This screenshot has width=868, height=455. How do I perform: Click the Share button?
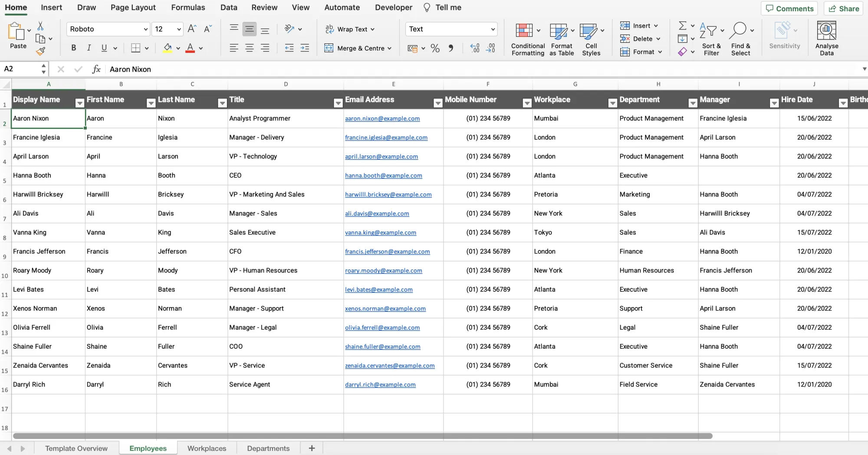click(x=842, y=8)
